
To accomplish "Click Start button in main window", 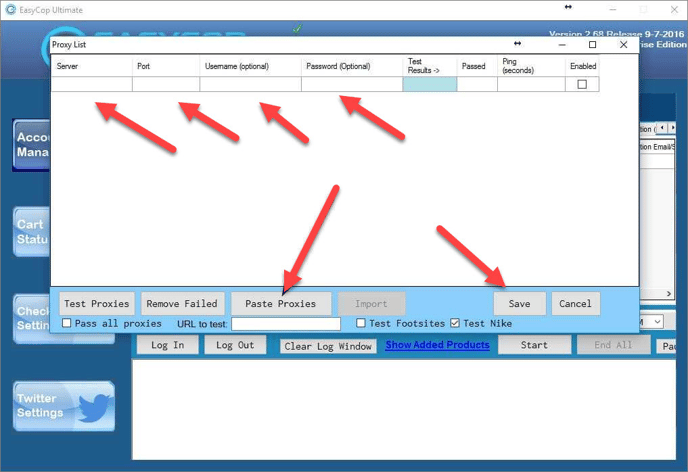I will (534, 345).
